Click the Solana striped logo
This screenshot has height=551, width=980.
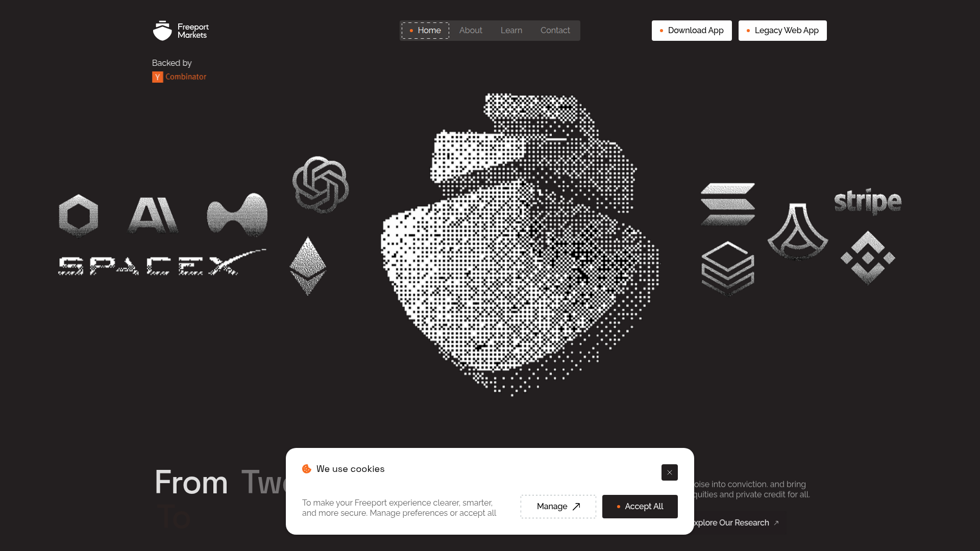[728, 204]
